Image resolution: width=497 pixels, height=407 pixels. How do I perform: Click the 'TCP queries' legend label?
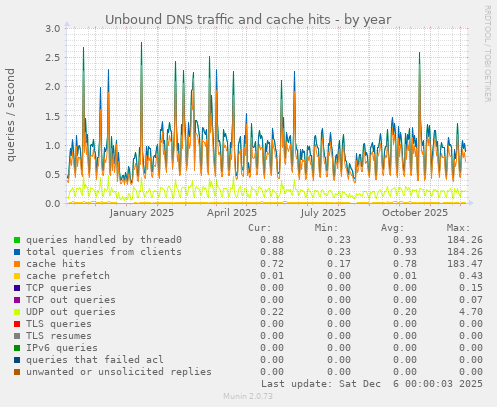click(59, 288)
